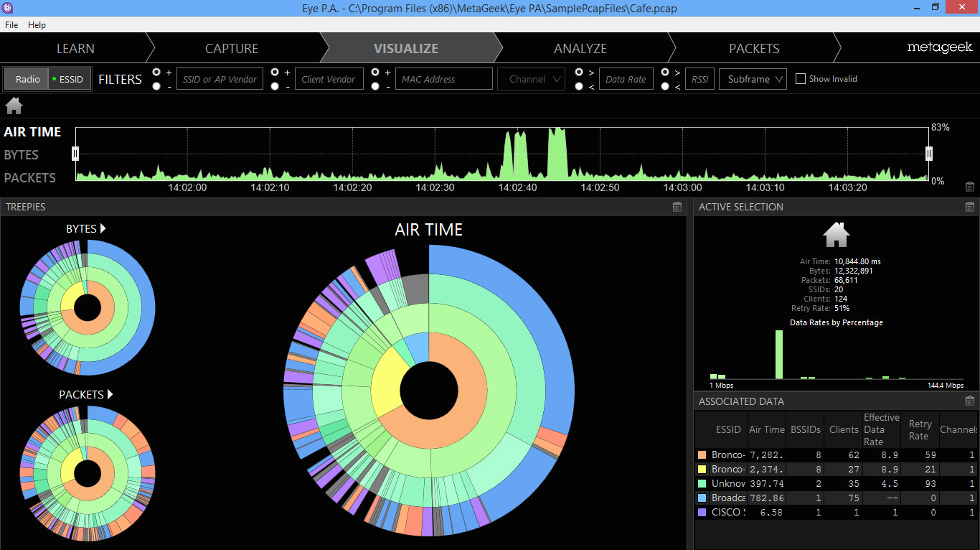980x550 pixels.
Task: Expand the BYTES treepie
Action: pos(86,228)
